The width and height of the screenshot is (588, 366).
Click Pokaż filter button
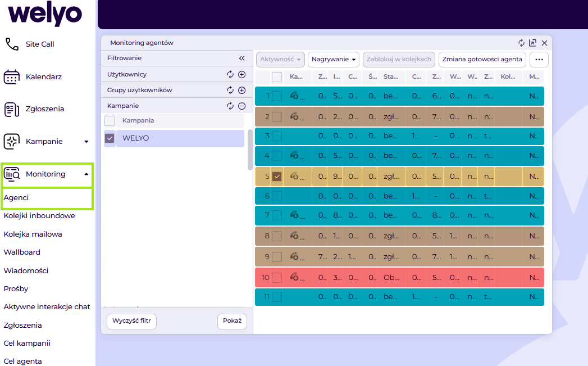[232, 321]
